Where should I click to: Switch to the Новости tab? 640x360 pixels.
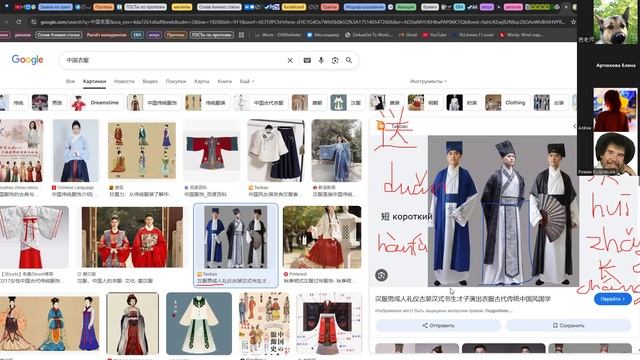124,81
